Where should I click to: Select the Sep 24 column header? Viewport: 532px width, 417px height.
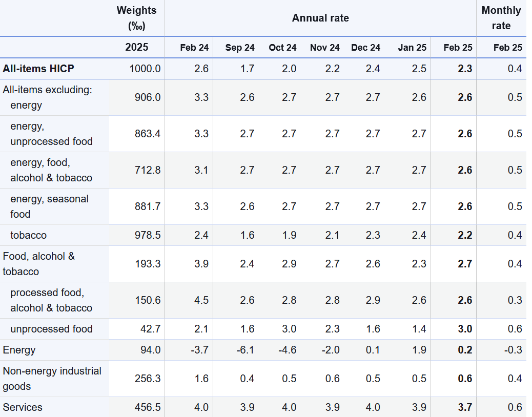(240, 48)
